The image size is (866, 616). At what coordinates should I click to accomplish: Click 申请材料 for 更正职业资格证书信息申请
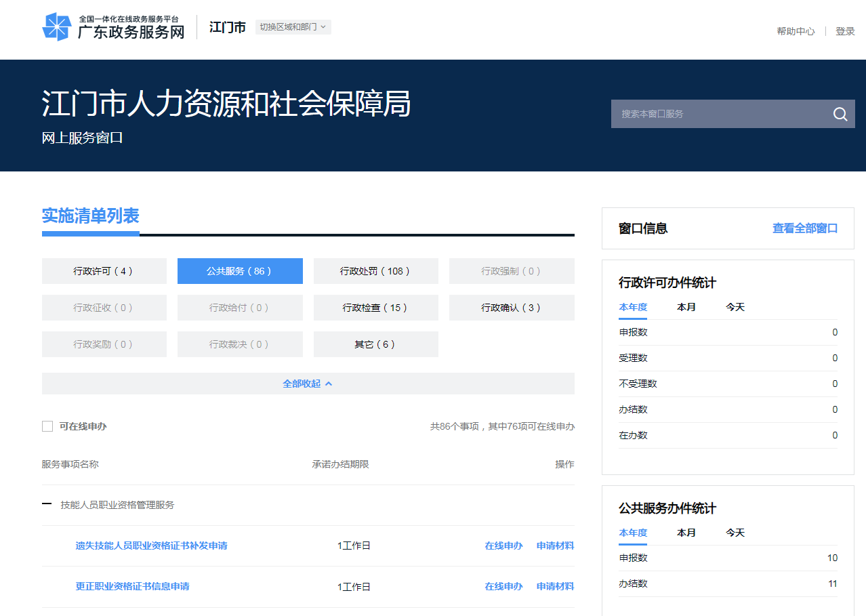pos(556,586)
